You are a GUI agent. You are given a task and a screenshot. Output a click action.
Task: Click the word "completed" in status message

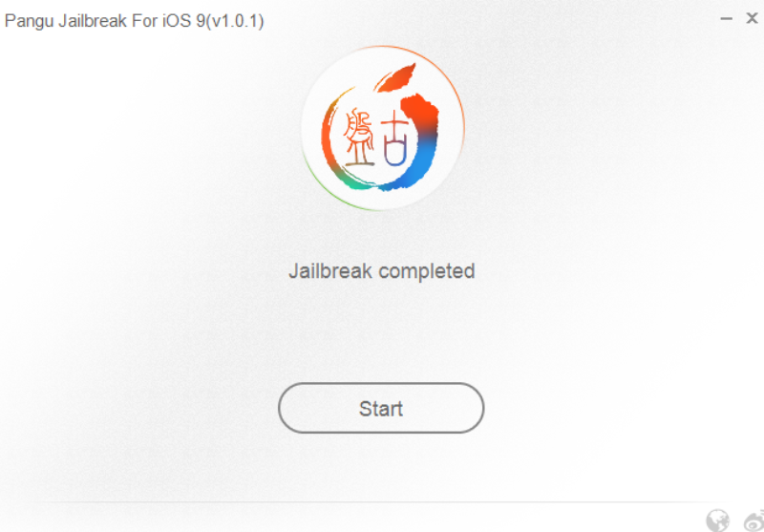coord(427,272)
